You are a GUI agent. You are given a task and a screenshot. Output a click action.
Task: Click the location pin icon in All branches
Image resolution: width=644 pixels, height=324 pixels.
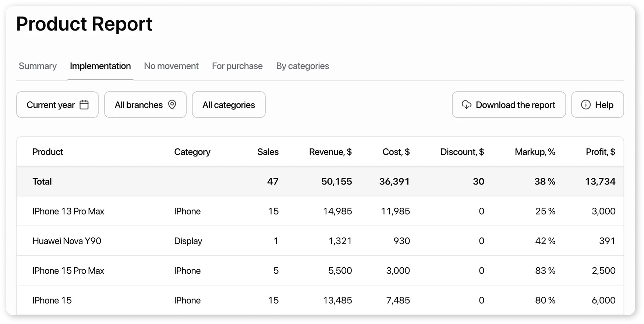(172, 105)
